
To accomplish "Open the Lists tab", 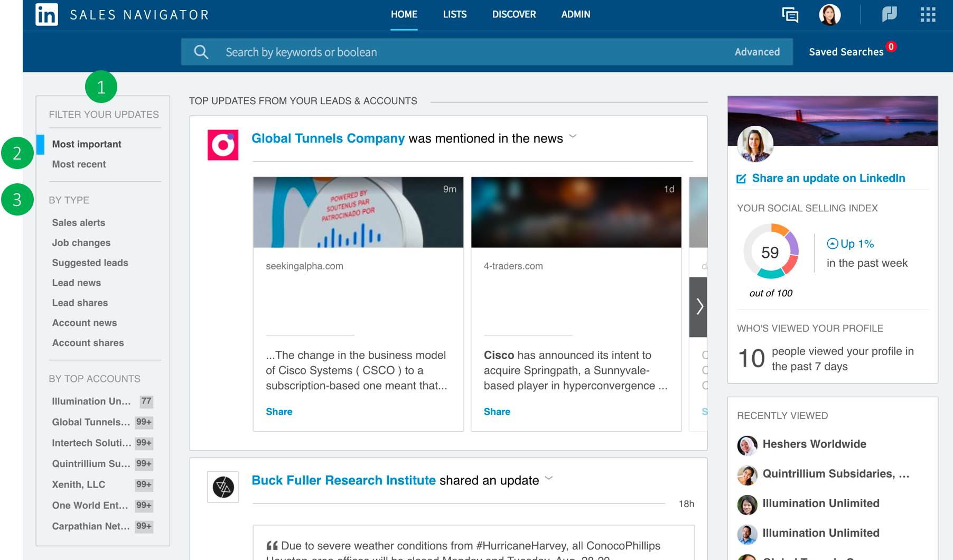I will [x=455, y=14].
